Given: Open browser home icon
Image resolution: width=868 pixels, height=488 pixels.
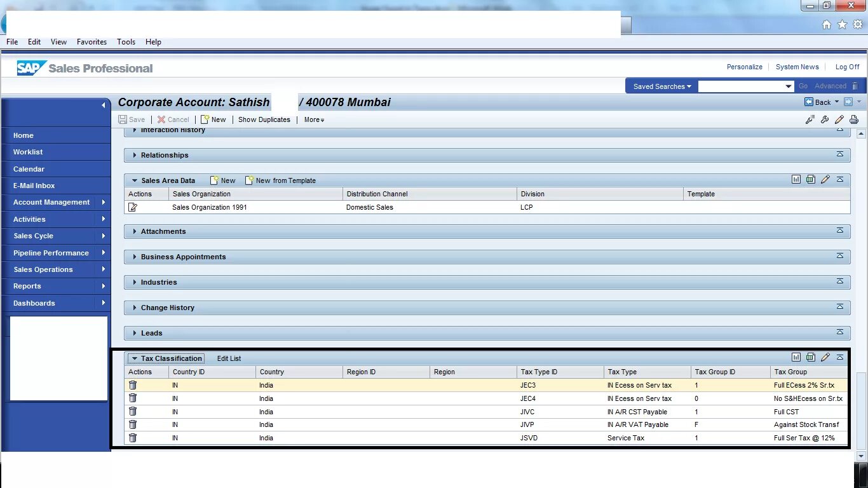Looking at the screenshot, I should pos(827,25).
